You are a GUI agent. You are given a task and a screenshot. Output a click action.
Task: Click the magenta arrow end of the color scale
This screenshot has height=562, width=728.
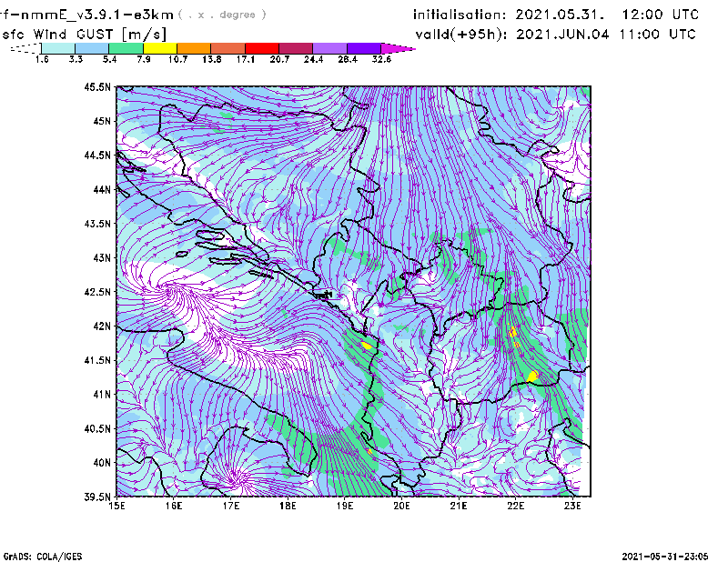[397, 48]
